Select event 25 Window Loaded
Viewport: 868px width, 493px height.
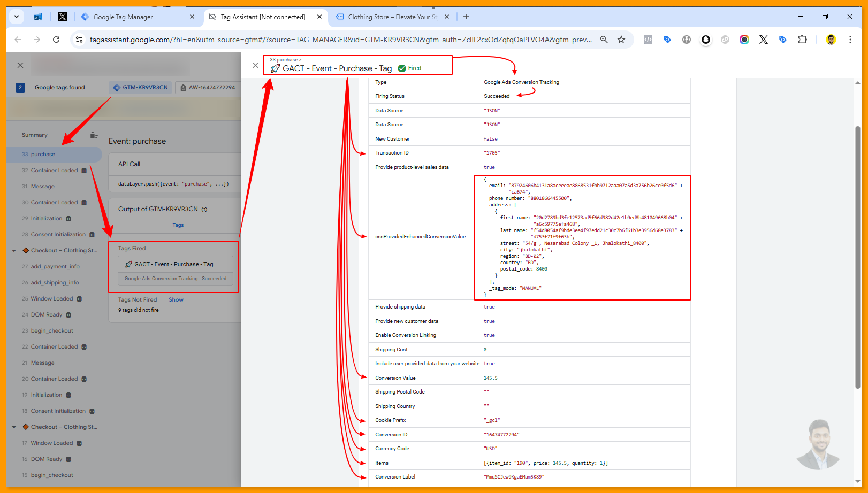(x=54, y=299)
